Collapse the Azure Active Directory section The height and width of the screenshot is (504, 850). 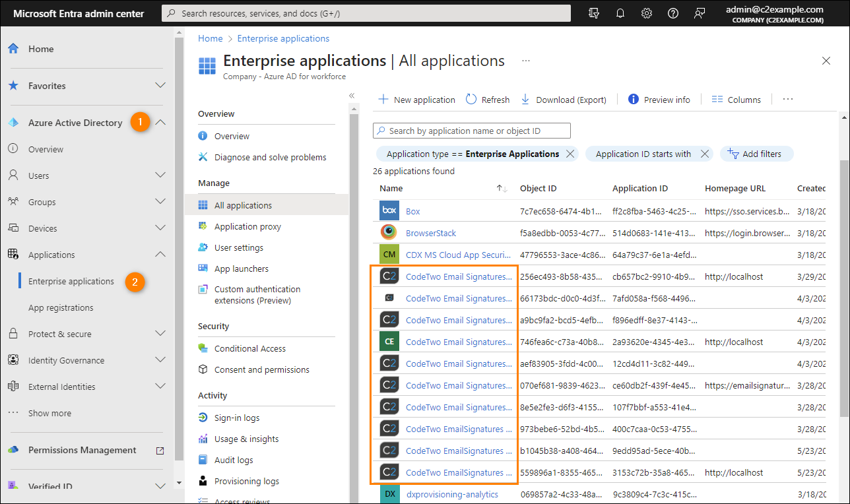pos(160,123)
